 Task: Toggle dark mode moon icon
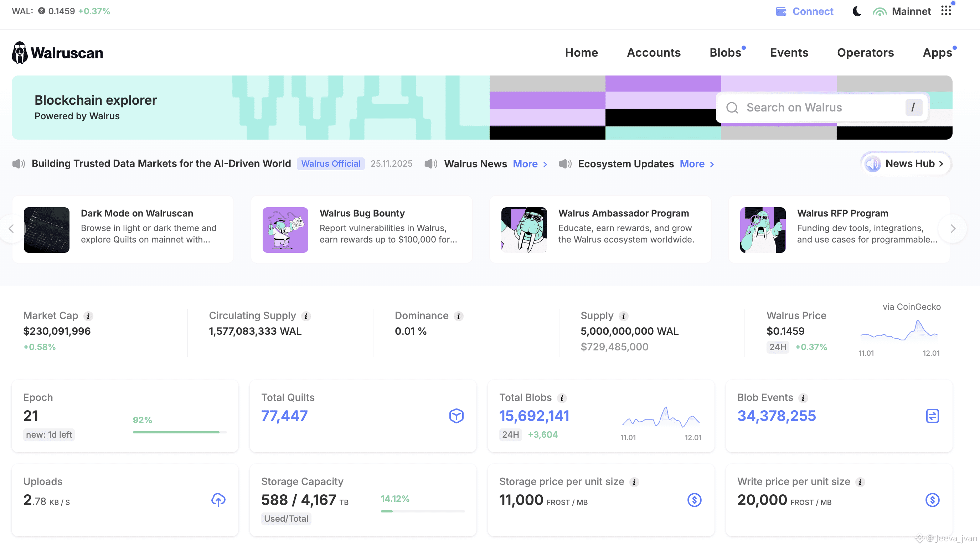click(x=856, y=11)
